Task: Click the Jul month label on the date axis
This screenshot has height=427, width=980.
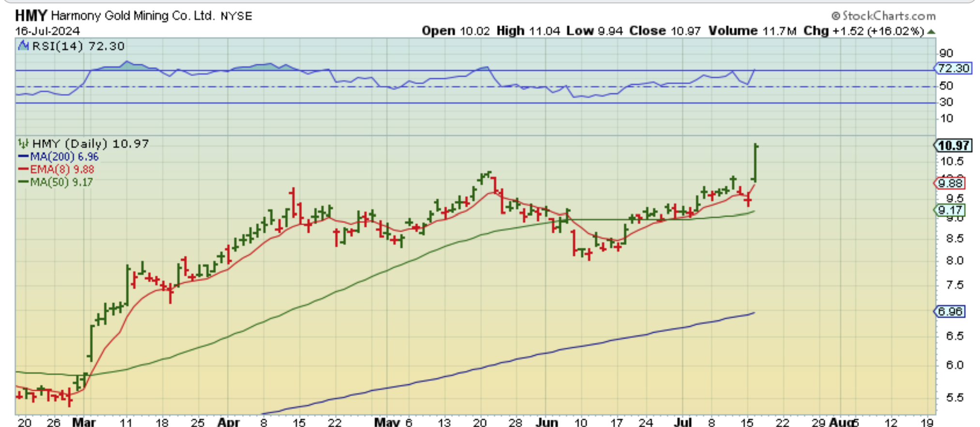Action: point(682,422)
